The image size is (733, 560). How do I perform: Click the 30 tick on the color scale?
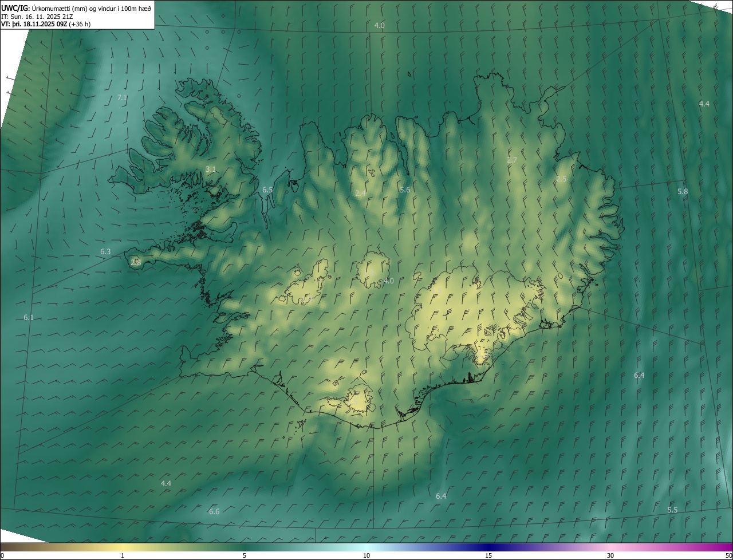(610, 555)
